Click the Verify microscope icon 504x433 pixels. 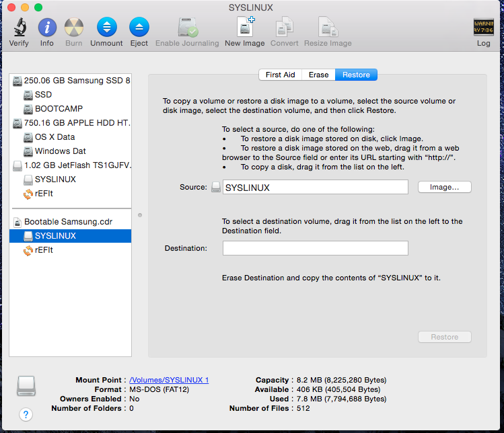20,27
